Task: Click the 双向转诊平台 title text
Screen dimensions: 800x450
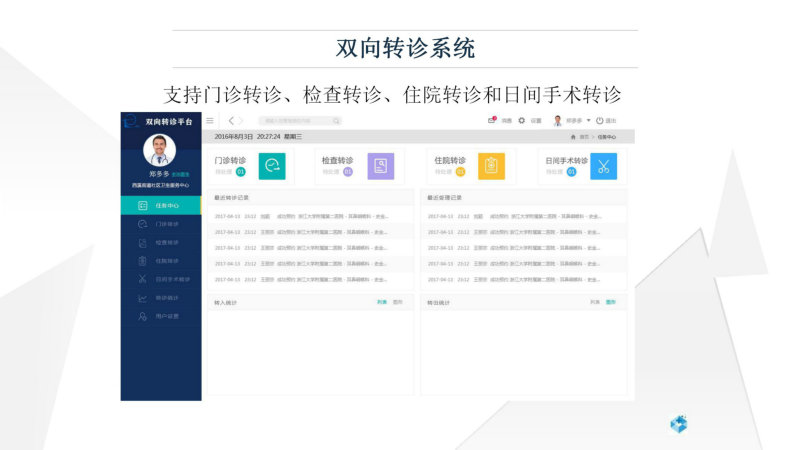Action: click(x=169, y=121)
